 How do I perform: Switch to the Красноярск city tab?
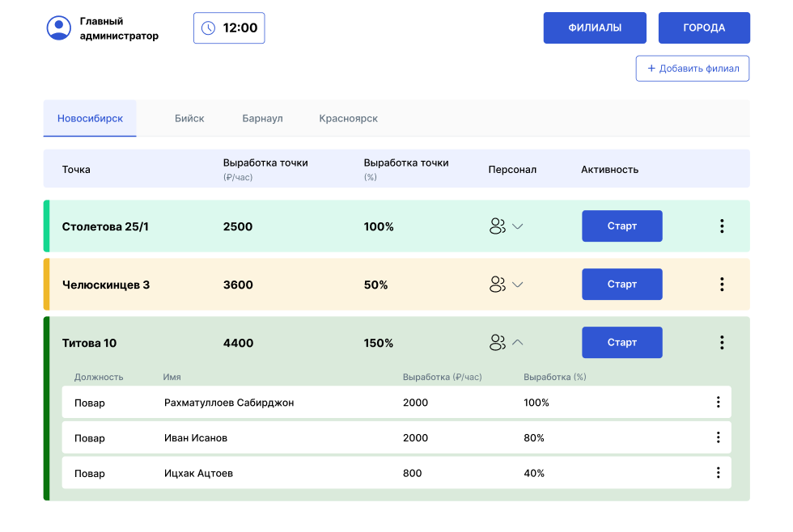(x=348, y=118)
